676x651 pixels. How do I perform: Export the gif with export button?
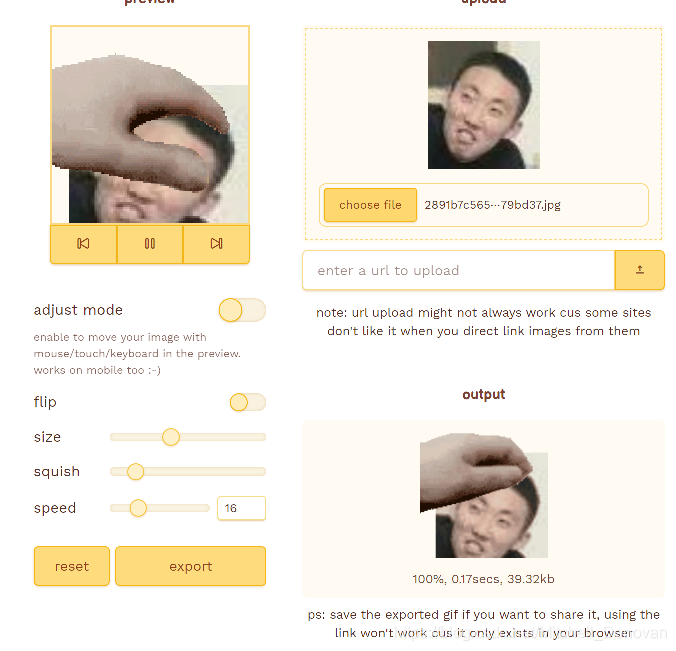191,566
